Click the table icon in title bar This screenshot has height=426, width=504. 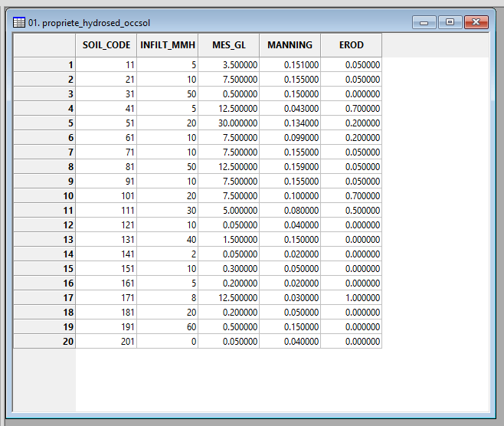pos(20,22)
